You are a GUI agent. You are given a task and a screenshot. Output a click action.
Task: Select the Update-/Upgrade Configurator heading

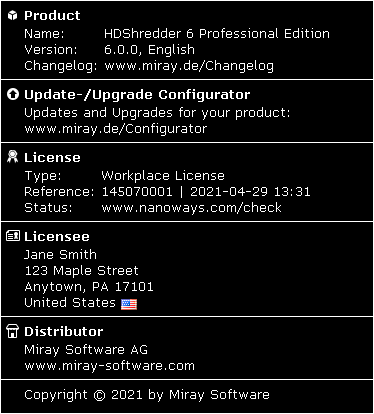[137, 95]
